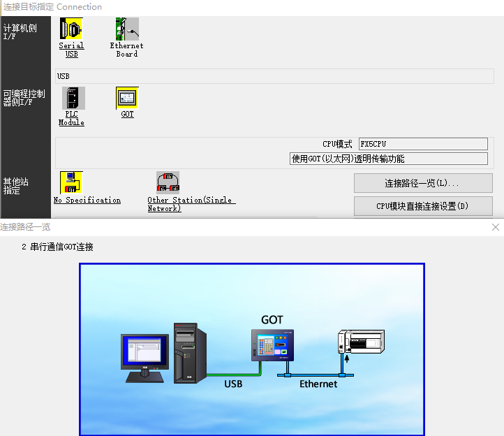
Task: Select the Serial USB interface icon
Action: tap(71, 29)
